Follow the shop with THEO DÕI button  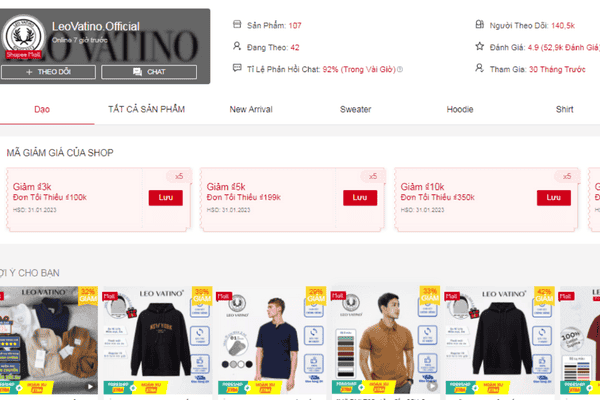[x=48, y=72]
